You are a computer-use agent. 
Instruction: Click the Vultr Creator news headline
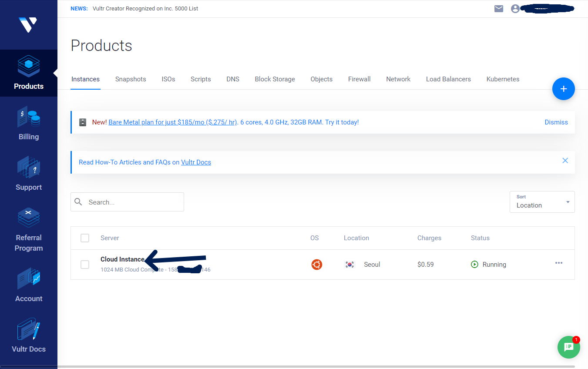(x=145, y=9)
